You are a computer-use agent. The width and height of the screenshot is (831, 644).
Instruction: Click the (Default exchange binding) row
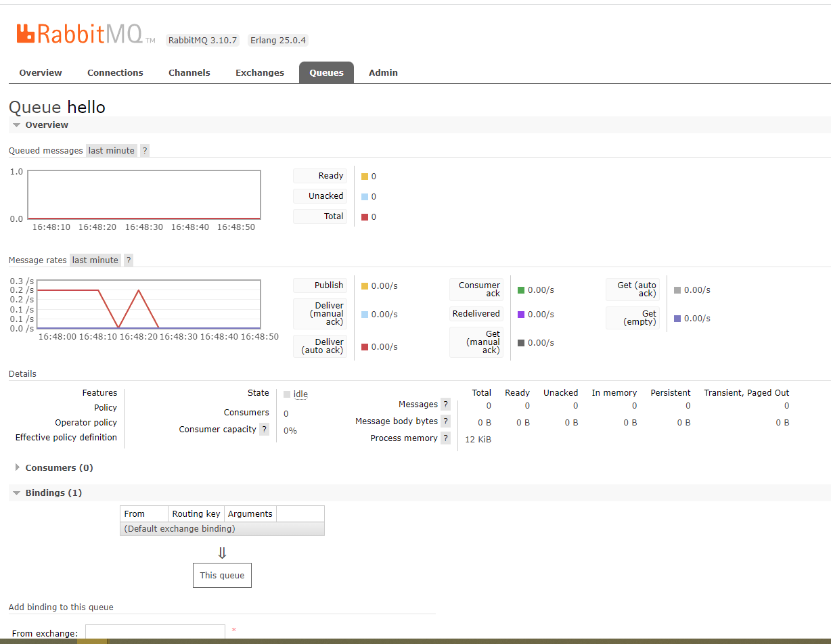point(222,528)
